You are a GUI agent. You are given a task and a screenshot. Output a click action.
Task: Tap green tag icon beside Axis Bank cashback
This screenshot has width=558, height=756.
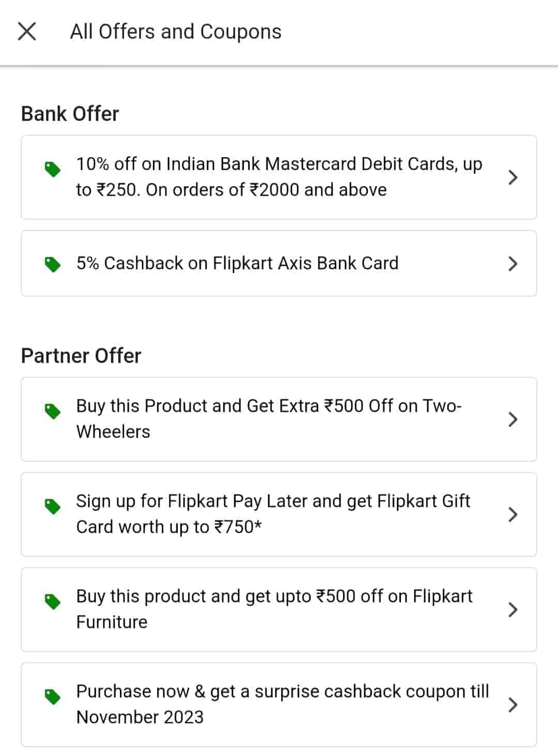[53, 264]
